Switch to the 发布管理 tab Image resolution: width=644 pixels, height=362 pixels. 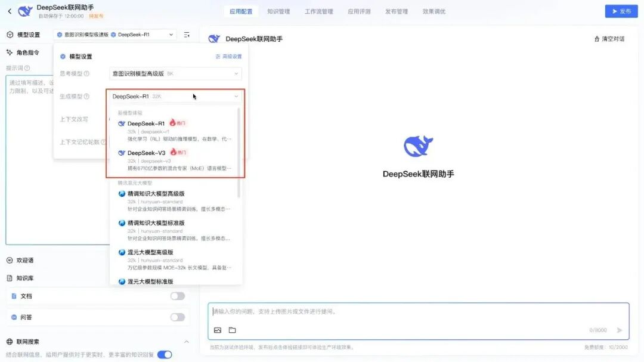(x=397, y=11)
